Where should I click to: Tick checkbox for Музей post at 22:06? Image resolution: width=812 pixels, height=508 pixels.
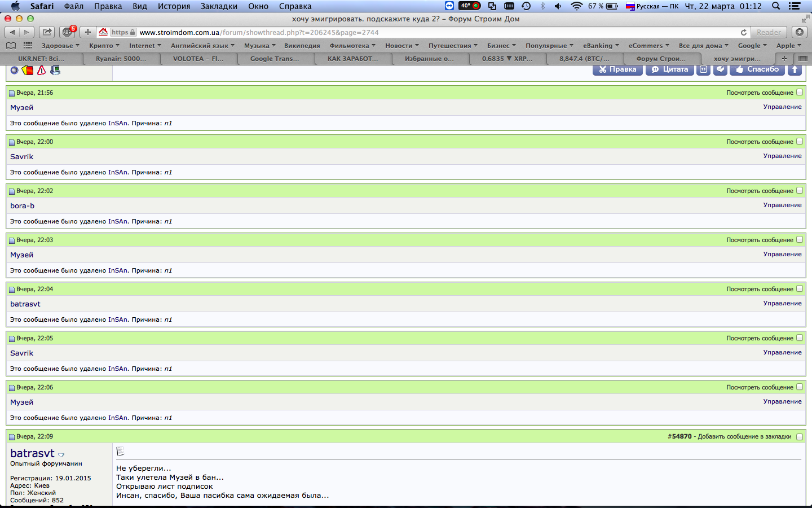pyautogui.click(x=800, y=387)
